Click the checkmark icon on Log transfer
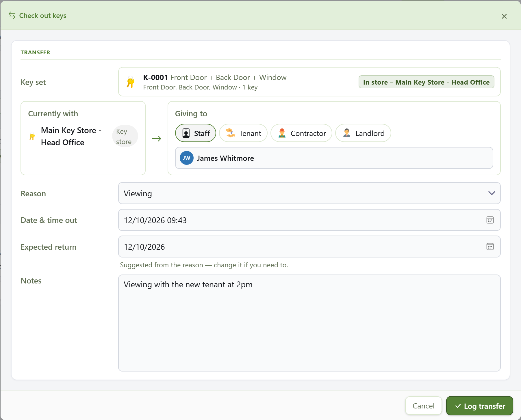The image size is (521, 420). tap(458, 406)
